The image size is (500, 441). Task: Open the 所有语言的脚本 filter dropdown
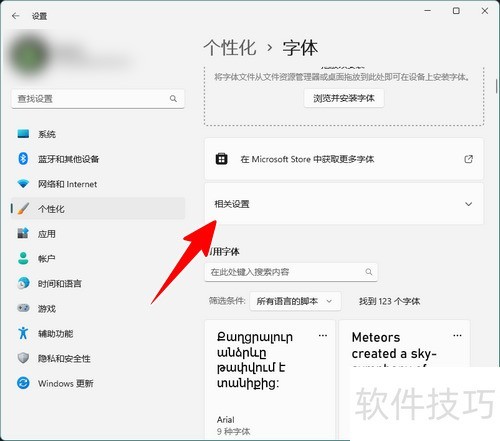point(295,301)
